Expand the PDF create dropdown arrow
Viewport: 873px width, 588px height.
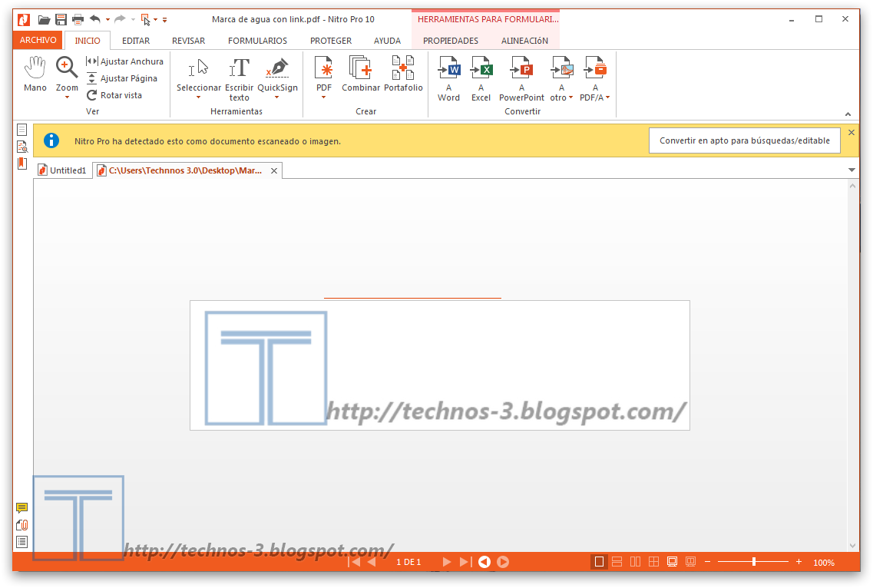[x=323, y=97]
